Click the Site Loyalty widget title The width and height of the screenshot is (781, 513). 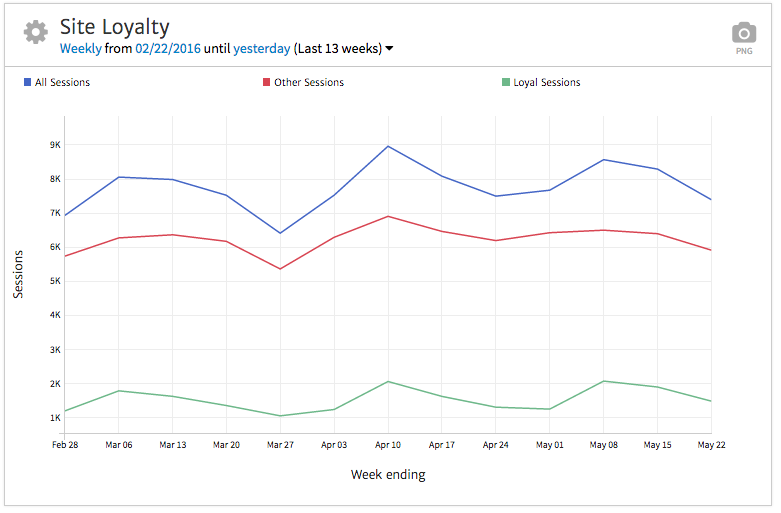click(x=115, y=27)
